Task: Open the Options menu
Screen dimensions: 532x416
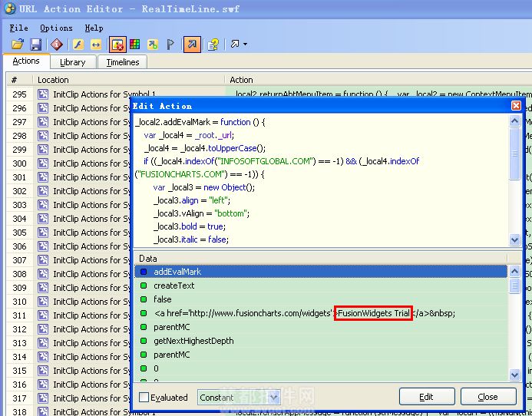Action: (x=56, y=28)
